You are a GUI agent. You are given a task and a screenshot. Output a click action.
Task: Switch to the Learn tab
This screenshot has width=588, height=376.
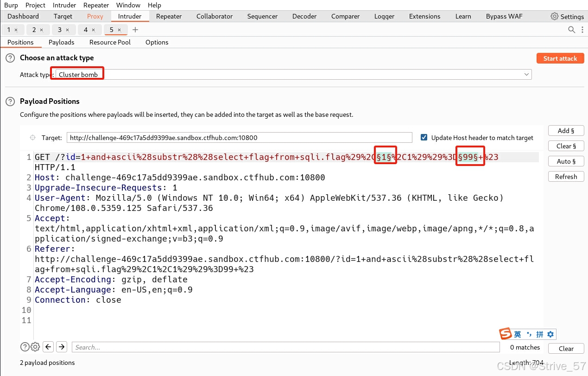point(463,16)
